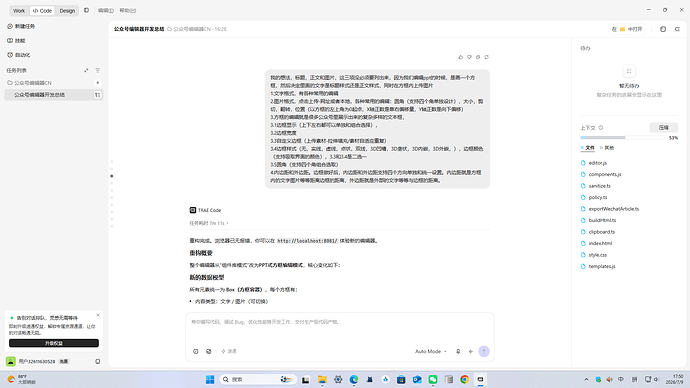Click the context usage progress bar
This screenshot has height=388, width=690.
(623, 138)
